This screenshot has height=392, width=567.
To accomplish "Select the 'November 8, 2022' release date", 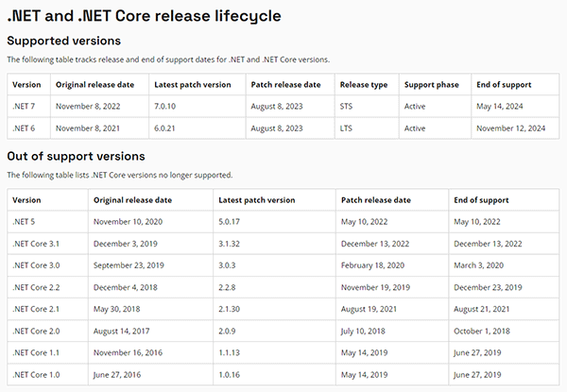I will [x=88, y=106].
